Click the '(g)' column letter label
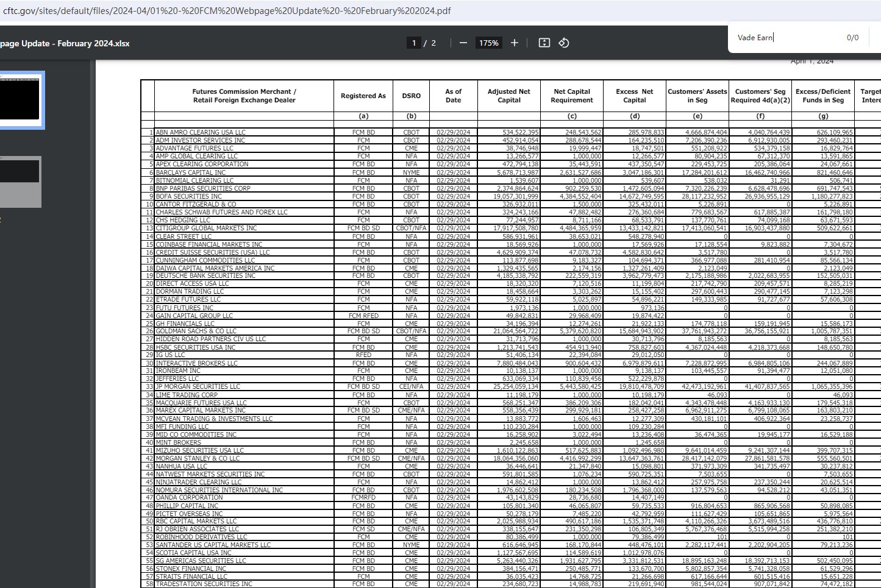881x588 pixels. click(x=823, y=116)
